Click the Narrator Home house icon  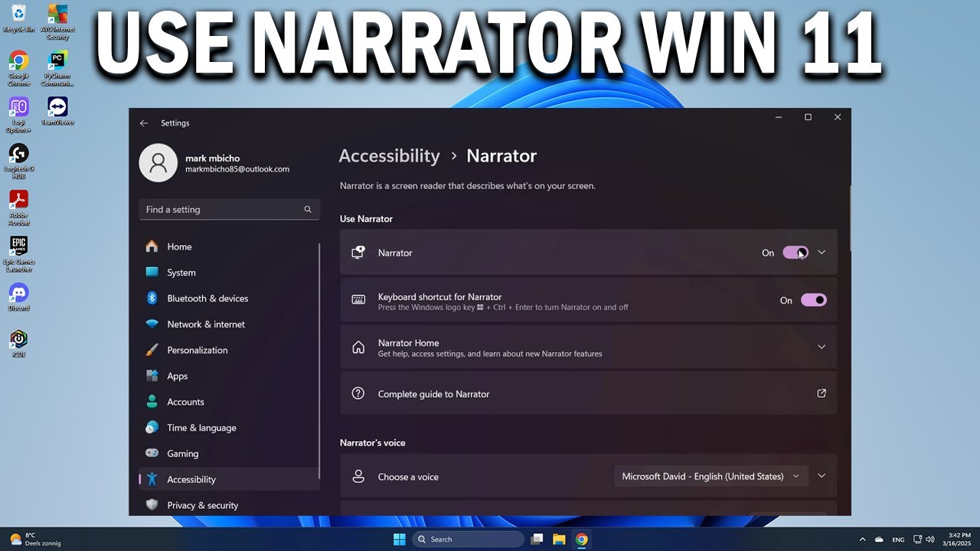click(358, 347)
